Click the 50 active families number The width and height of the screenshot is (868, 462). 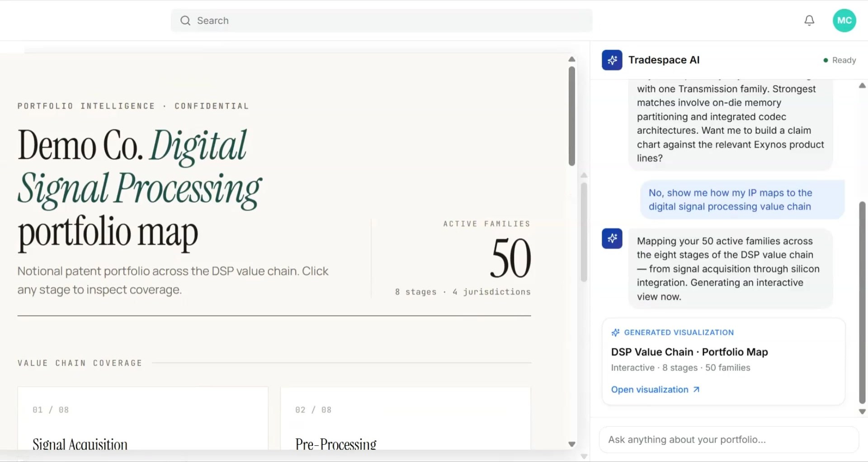click(x=510, y=259)
